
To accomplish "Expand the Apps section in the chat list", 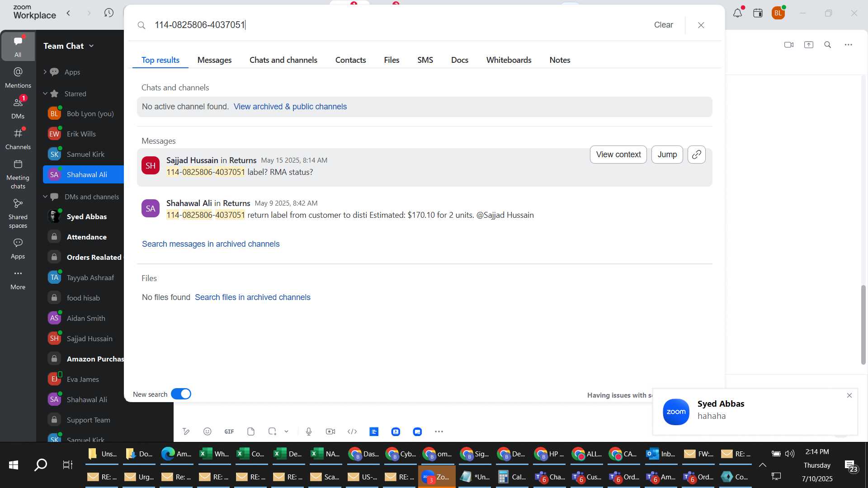I will coord(45,72).
